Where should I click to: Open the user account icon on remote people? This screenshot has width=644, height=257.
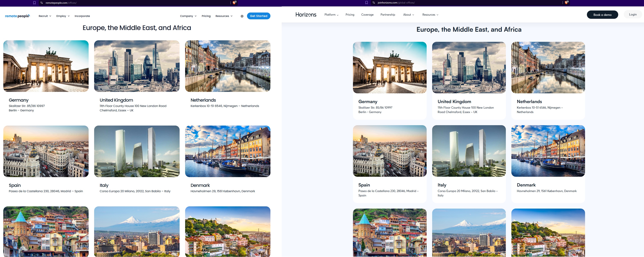[x=242, y=16]
